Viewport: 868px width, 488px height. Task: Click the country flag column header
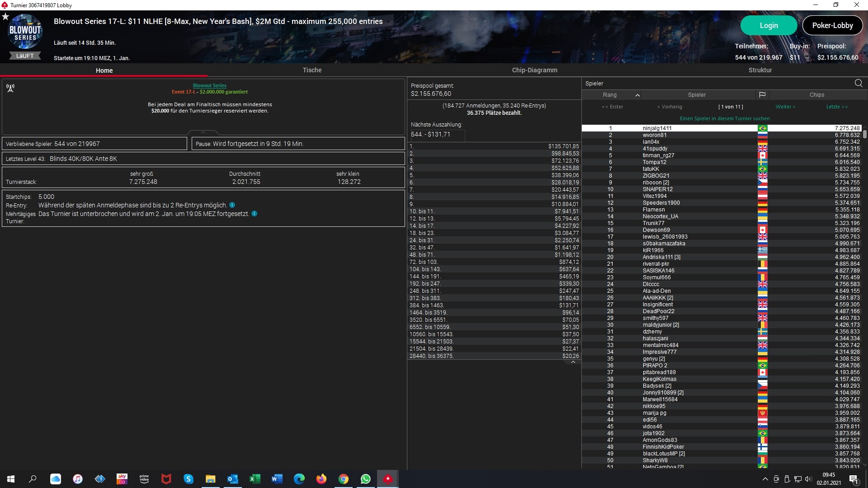click(762, 95)
